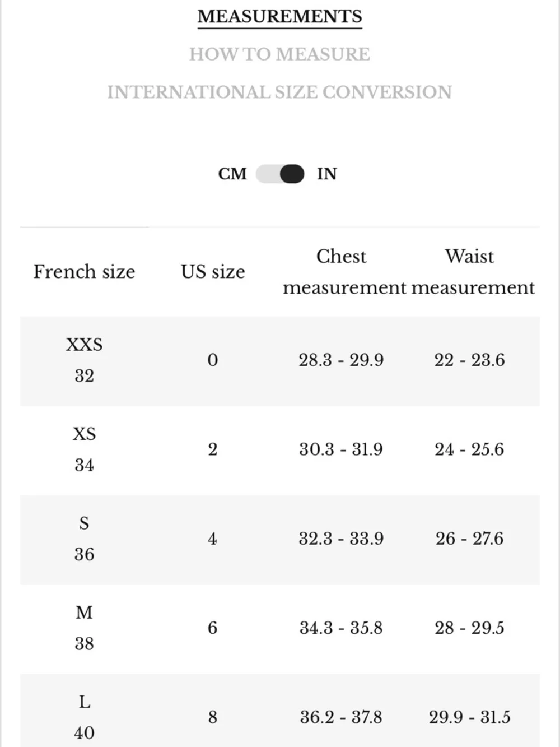Image resolution: width=560 pixels, height=747 pixels.
Task: Click US size 4 cell
Action: (212, 539)
